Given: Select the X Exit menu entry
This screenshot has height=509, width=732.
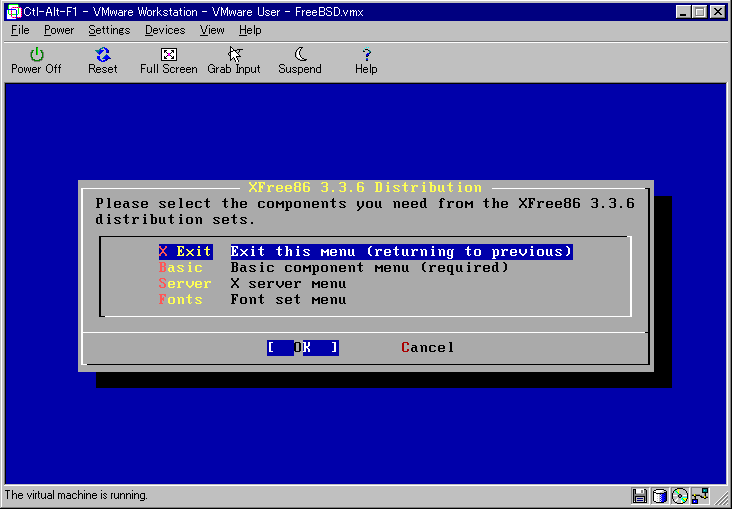Looking at the screenshot, I should (185, 252).
